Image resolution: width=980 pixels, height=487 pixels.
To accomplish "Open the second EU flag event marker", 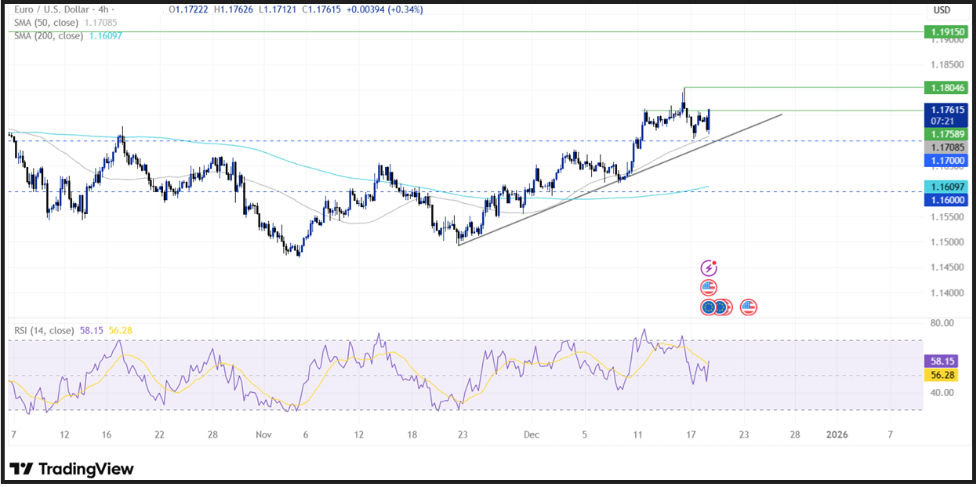I will pyautogui.click(x=721, y=307).
